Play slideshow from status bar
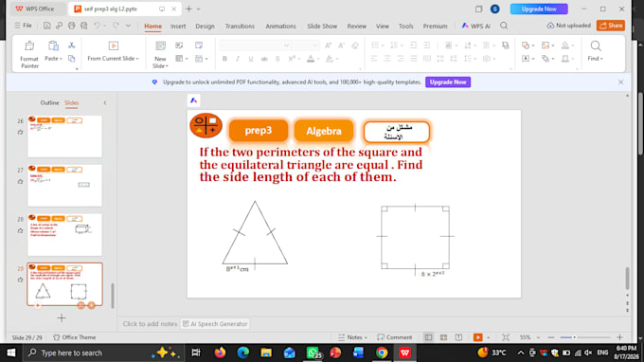The height and width of the screenshot is (362, 644). 477,337
